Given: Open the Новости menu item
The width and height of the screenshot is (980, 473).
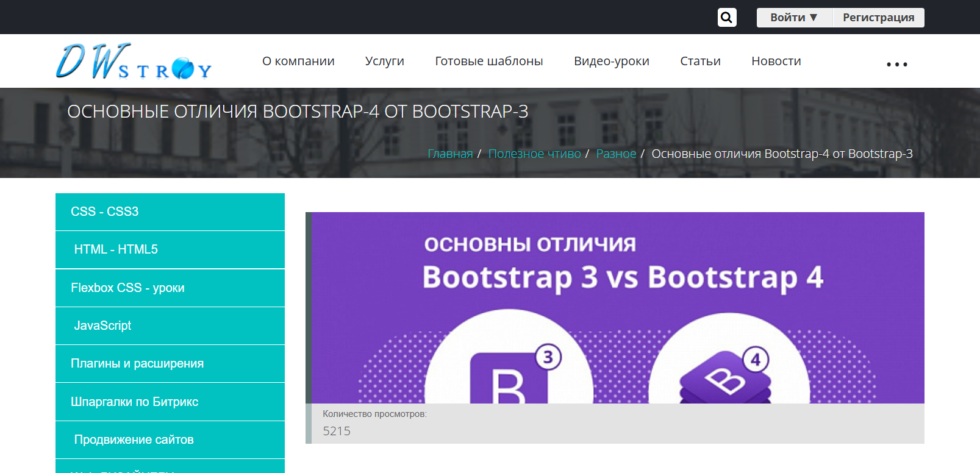Looking at the screenshot, I should pyautogui.click(x=776, y=61).
